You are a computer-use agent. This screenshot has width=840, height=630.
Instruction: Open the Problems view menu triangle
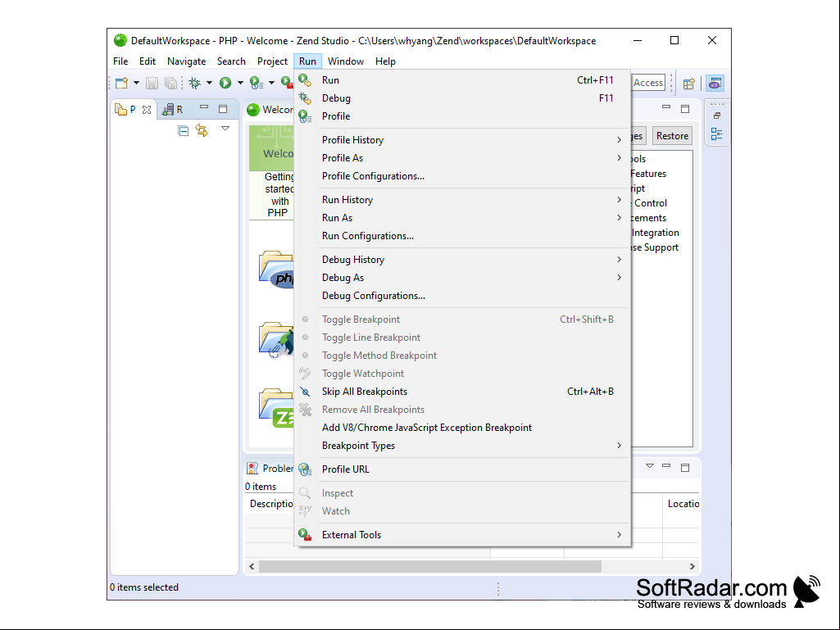(650, 466)
